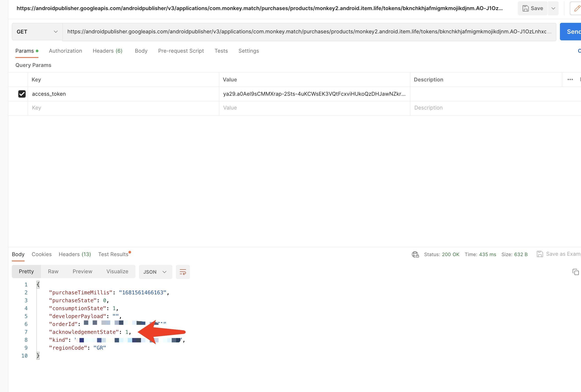
Task: Open the response Cookies tab
Action: [x=41, y=254]
